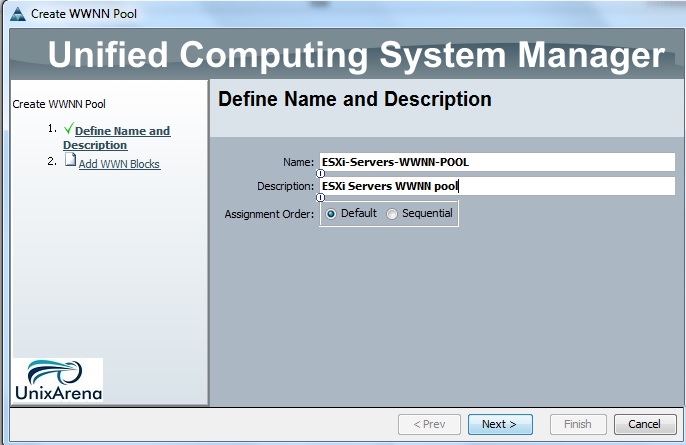
Task: Click the Description field label
Action: coord(285,186)
